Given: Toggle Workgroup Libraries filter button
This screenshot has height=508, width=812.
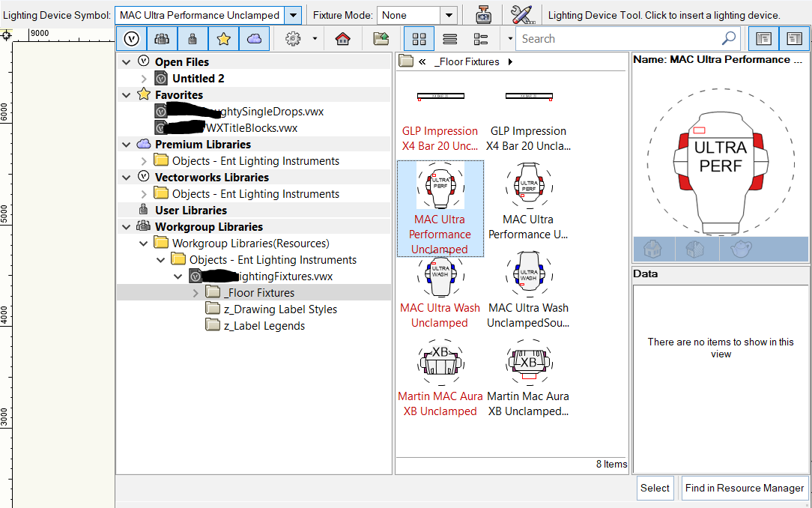Looking at the screenshot, I should click(162, 39).
